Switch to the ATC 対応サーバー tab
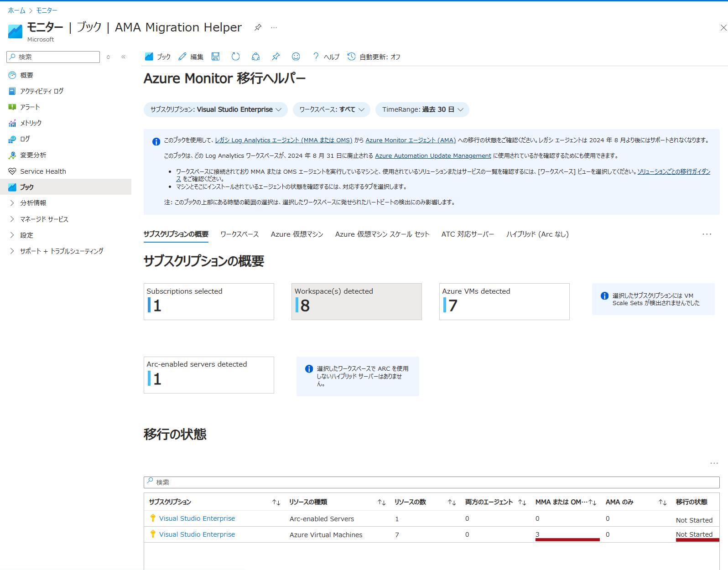Viewport: 728px width, 570px height. (x=468, y=234)
